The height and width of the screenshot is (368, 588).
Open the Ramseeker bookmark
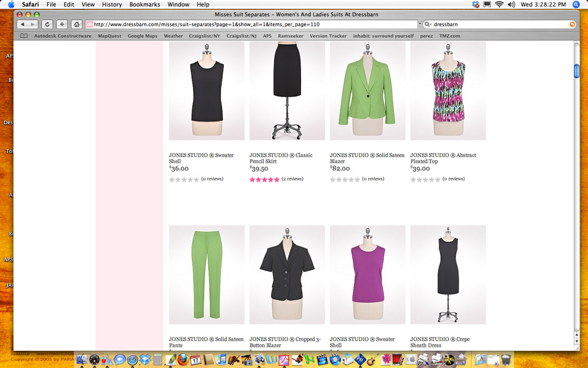(x=290, y=36)
